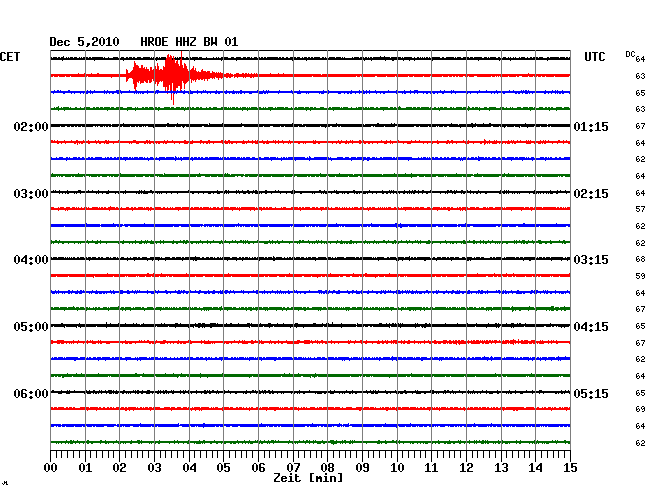Click the x-axis minute label "04"

pos(189,468)
